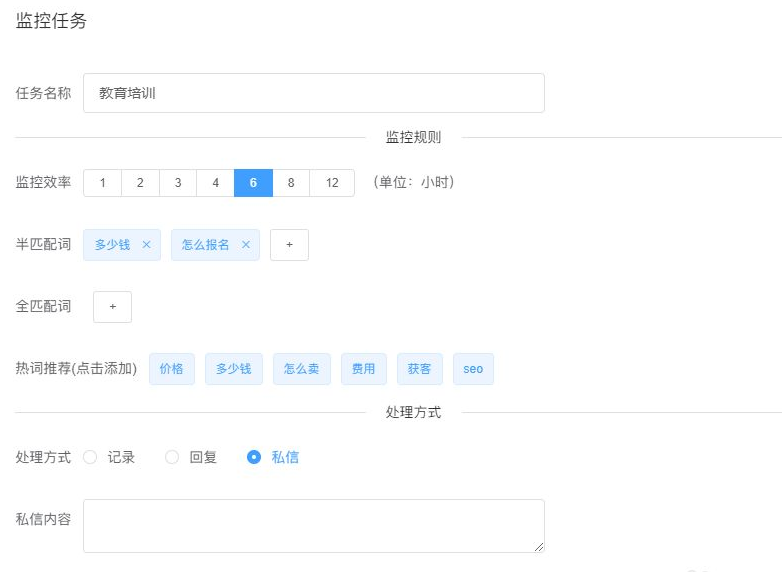Click the 任务名称 input field
The image size is (782, 572).
(x=314, y=93)
